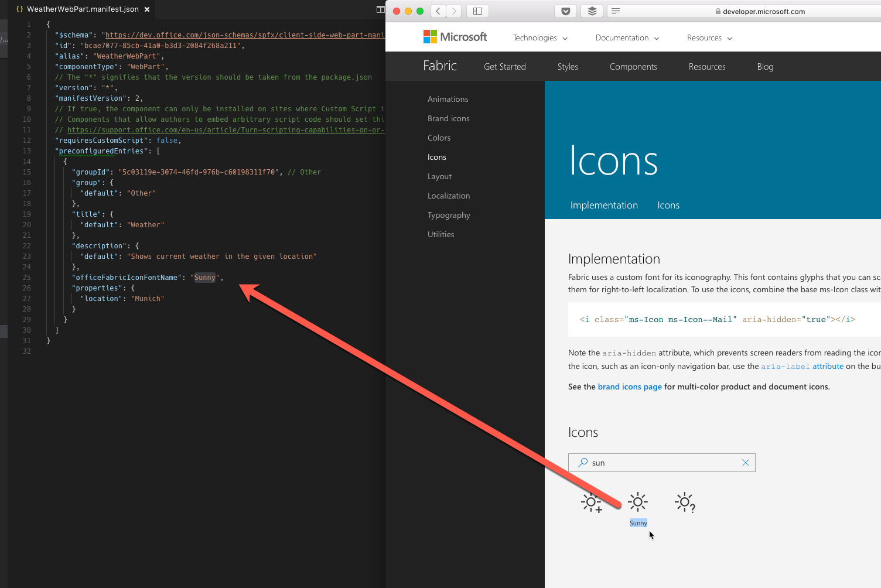Click the SunQuestionMark icon
Image resolution: width=881 pixels, height=588 pixels.
pyautogui.click(x=684, y=501)
